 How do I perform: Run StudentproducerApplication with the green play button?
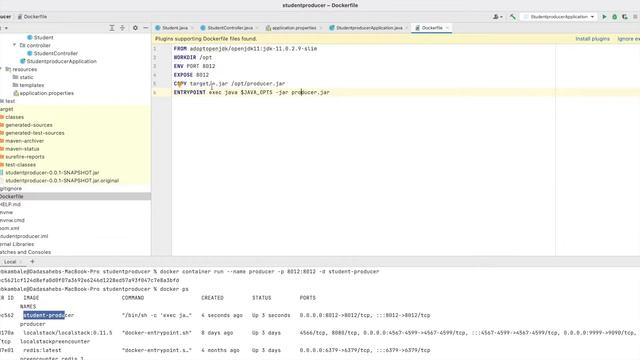pos(604,17)
